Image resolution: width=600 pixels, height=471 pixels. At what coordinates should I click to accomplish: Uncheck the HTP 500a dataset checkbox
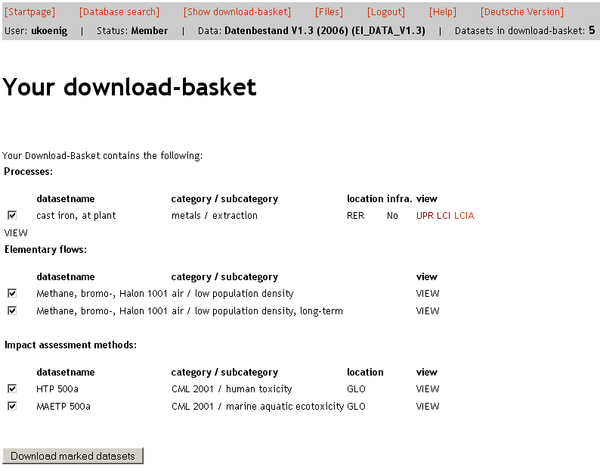pyautogui.click(x=12, y=389)
